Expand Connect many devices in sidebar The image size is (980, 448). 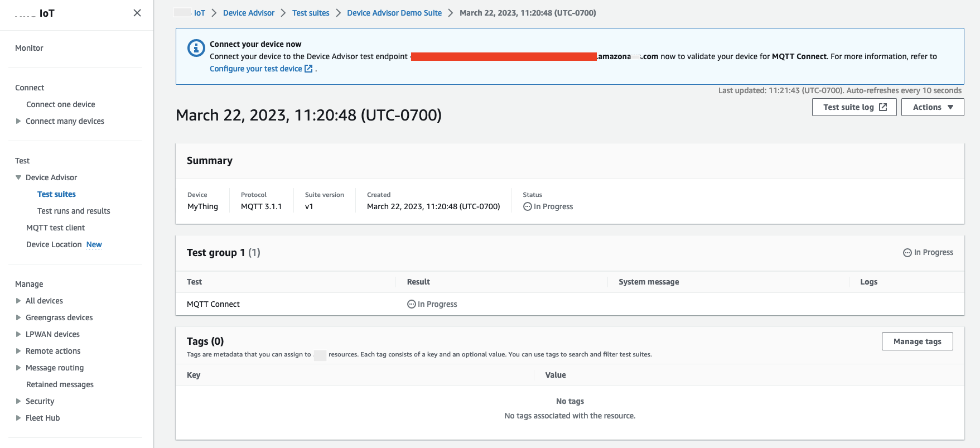tap(18, 121)
